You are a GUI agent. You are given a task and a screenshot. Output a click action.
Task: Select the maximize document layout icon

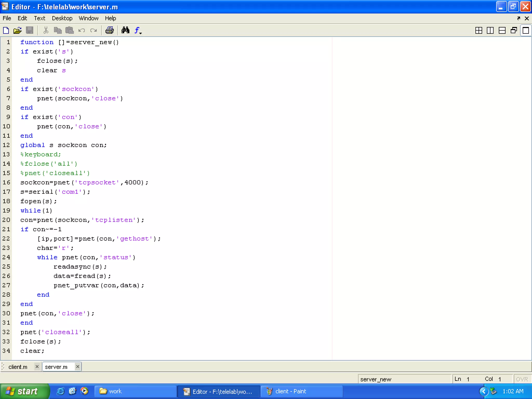526,30
